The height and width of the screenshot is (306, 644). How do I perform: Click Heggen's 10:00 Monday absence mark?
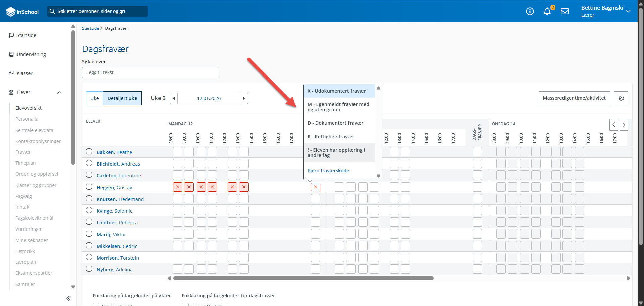click(201, 187)
